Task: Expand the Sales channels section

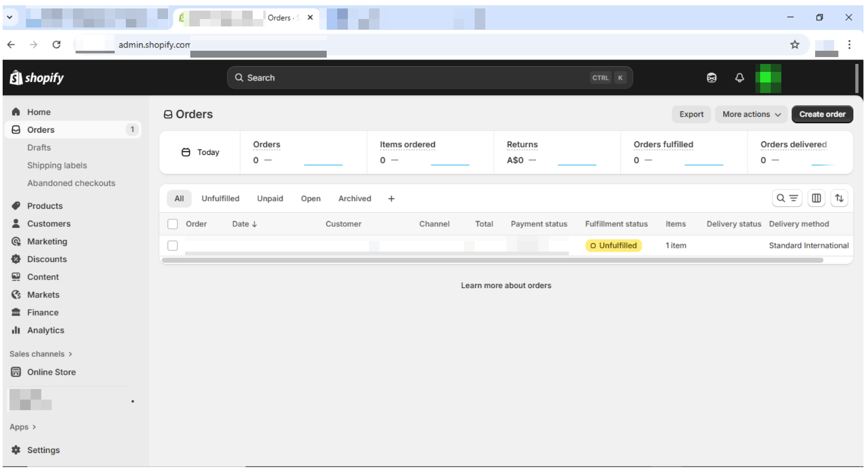Action: [41, 354]
